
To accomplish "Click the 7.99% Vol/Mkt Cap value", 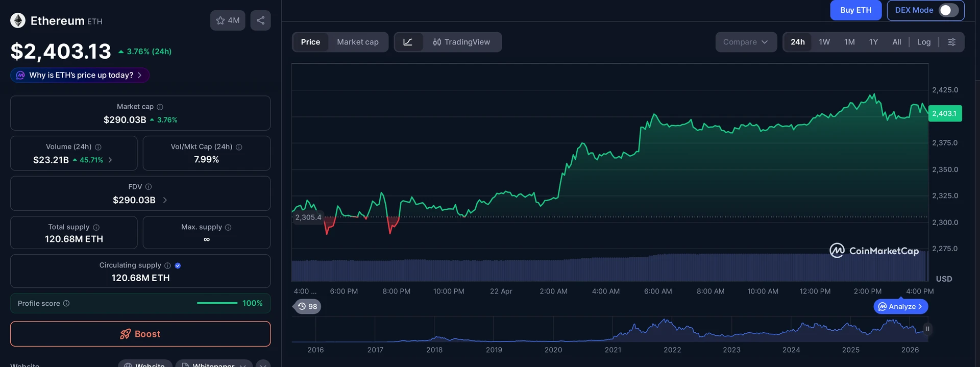I will pos(206,159).
